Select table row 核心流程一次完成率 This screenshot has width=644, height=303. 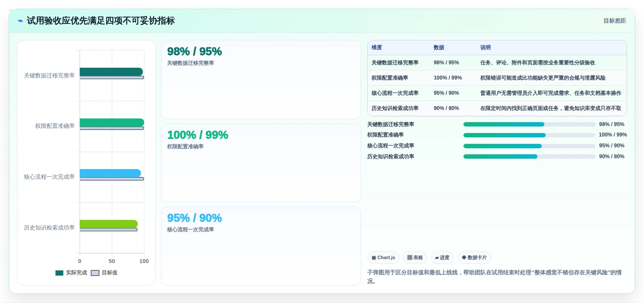497,93
